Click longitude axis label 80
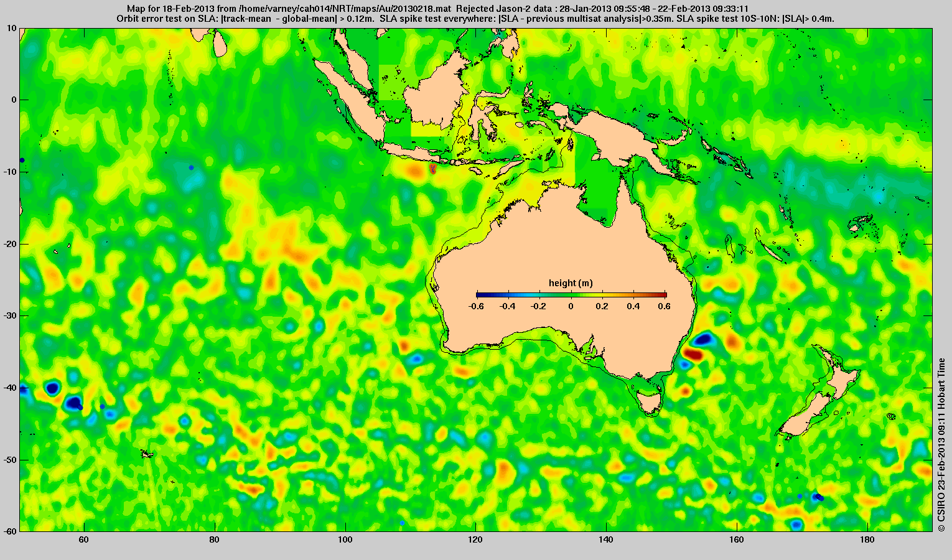 (x=215, y=539)
